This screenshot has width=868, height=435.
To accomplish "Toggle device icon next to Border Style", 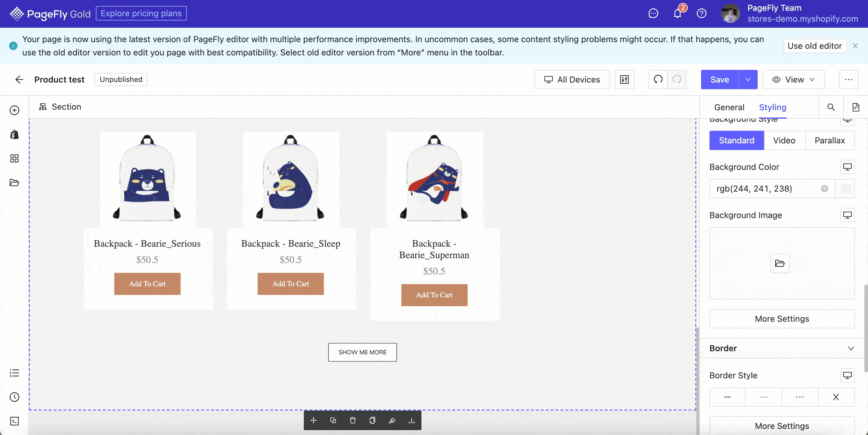I will 847,375.
